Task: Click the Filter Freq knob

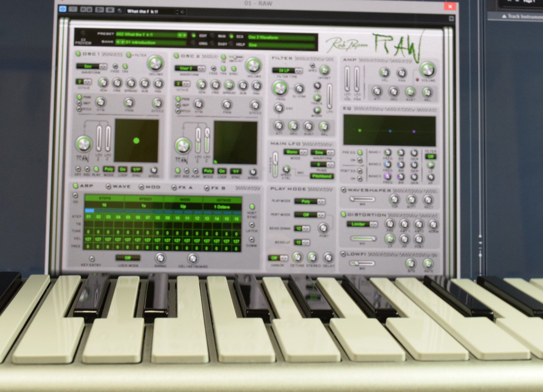Action: [280, 88]
